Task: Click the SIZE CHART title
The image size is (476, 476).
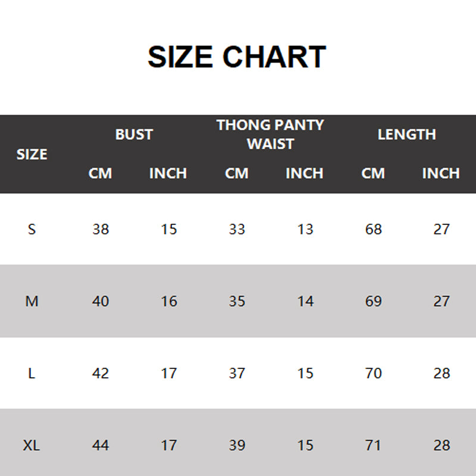Action: pyautogui.click(x=237, y=58)
